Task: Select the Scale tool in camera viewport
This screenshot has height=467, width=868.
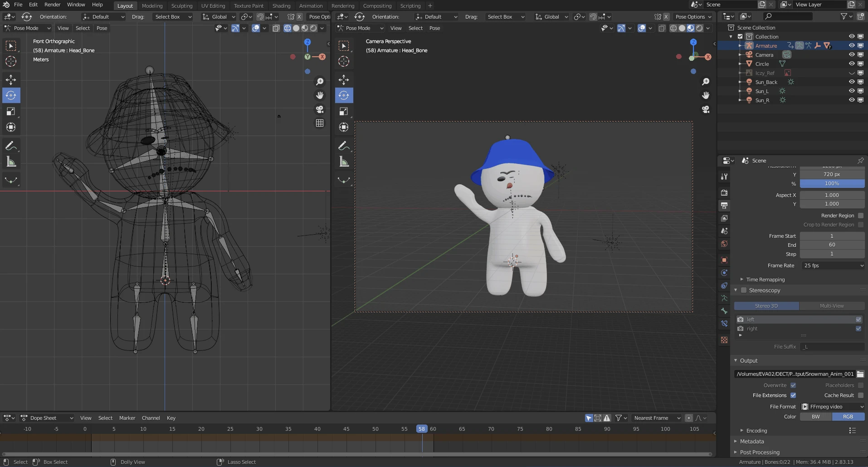Action: (x=344, y=111)
